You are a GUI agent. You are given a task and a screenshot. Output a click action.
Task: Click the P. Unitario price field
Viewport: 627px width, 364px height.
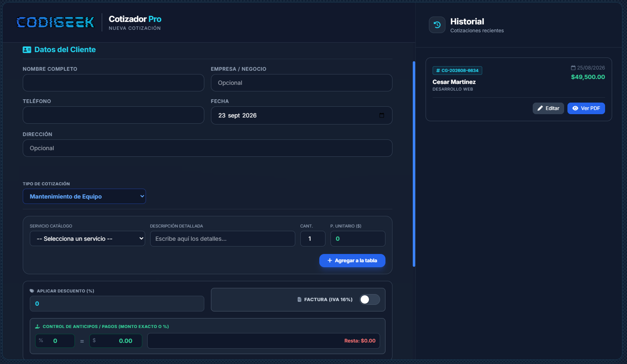coord(358,239)
